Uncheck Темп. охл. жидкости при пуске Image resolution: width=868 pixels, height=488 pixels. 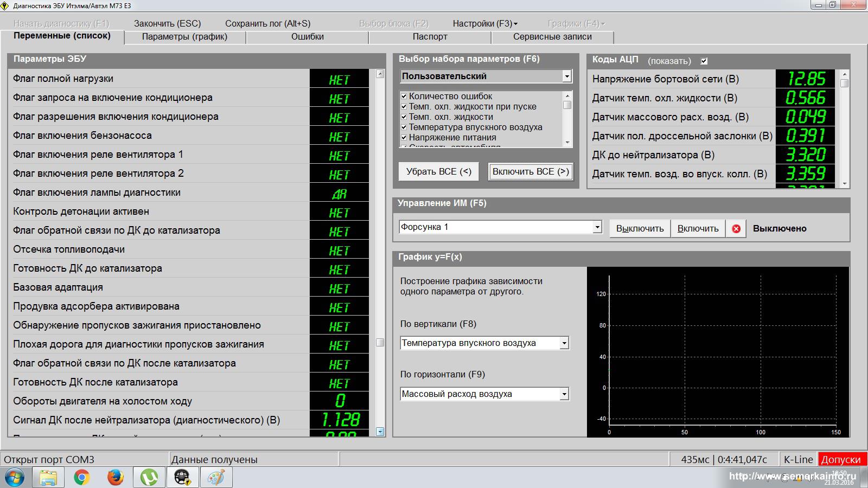point(404,106)
